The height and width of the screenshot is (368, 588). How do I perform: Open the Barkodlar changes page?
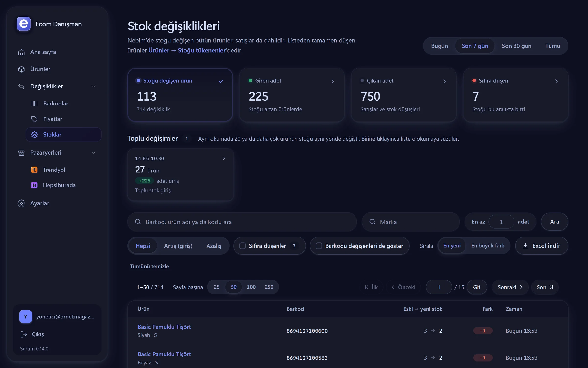[x=64, y=104]
